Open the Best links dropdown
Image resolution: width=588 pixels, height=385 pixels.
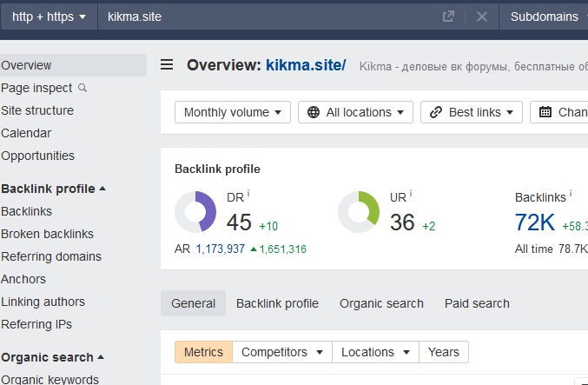[472, 112]
